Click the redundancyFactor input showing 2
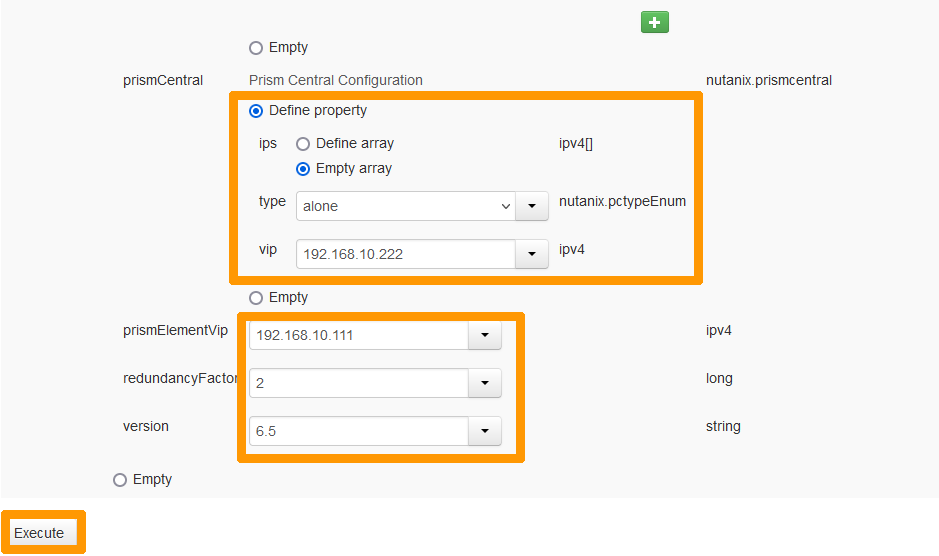This screenshot has height=556, width=939. 358,383
